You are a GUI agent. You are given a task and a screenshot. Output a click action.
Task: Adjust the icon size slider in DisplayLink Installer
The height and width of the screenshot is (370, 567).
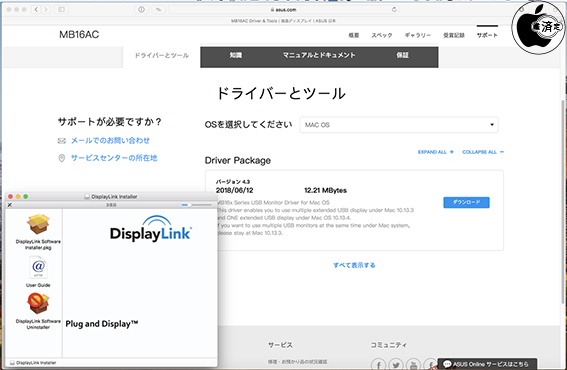[196, 205]
